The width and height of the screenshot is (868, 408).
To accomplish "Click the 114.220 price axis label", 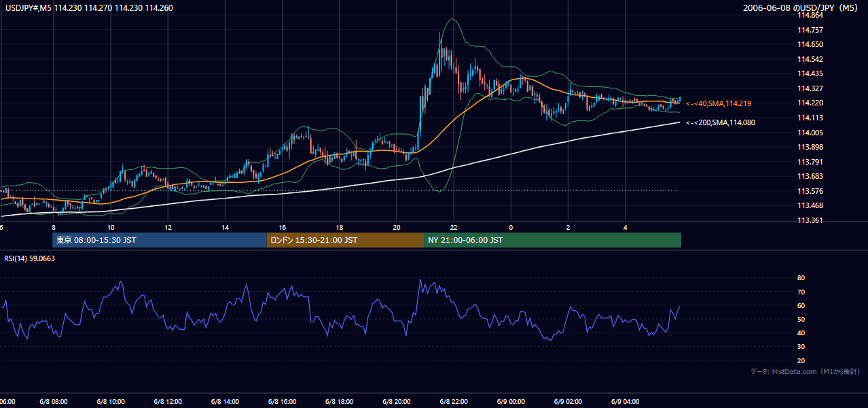I will [810, 103].
